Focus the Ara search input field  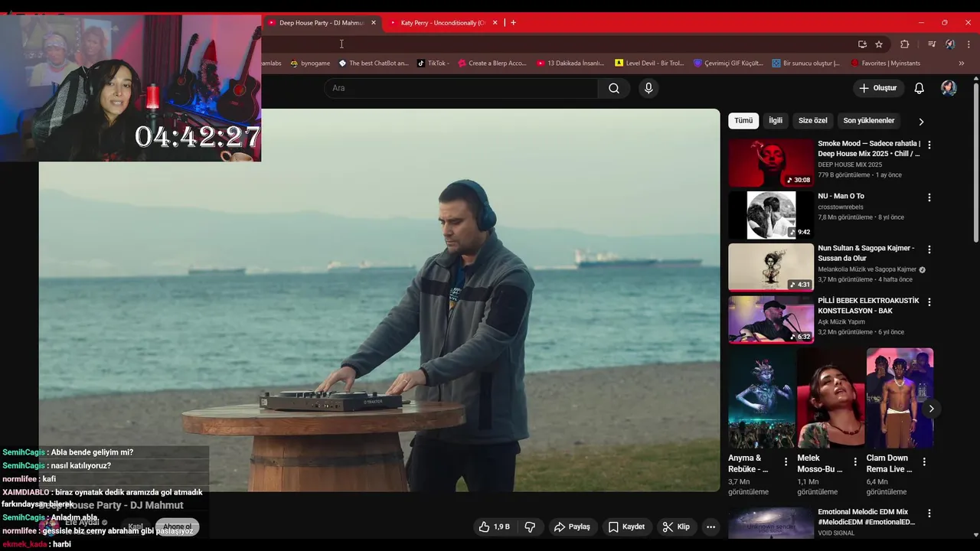460,88
